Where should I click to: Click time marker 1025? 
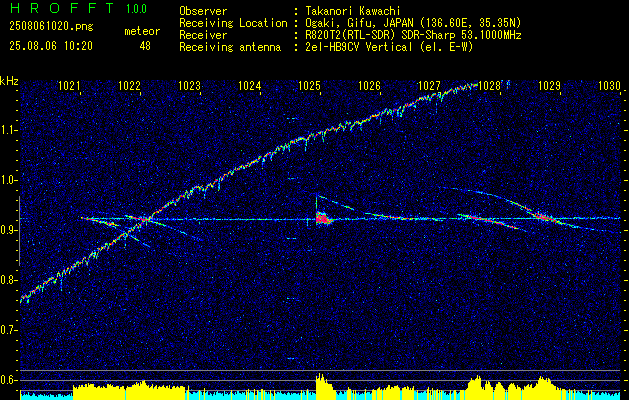(x=310, y=85)
